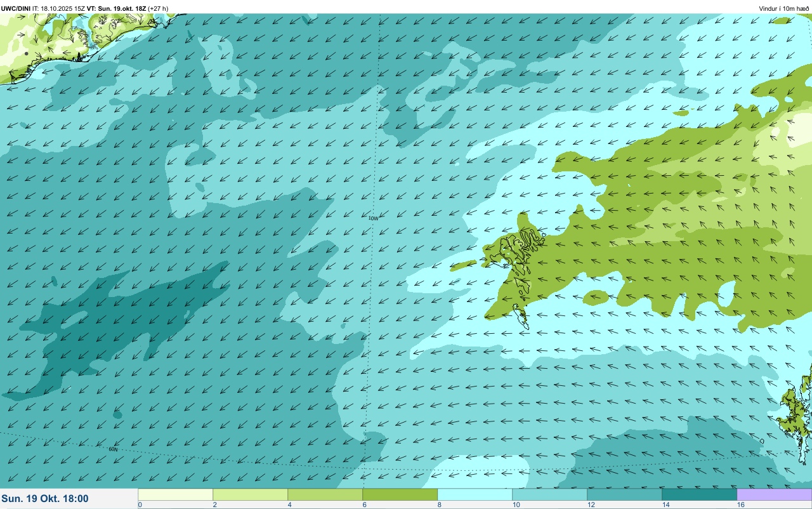This screenshot has height=509, width=812.
Task: Click the legend tick label '0'
Action: [140, 505]
